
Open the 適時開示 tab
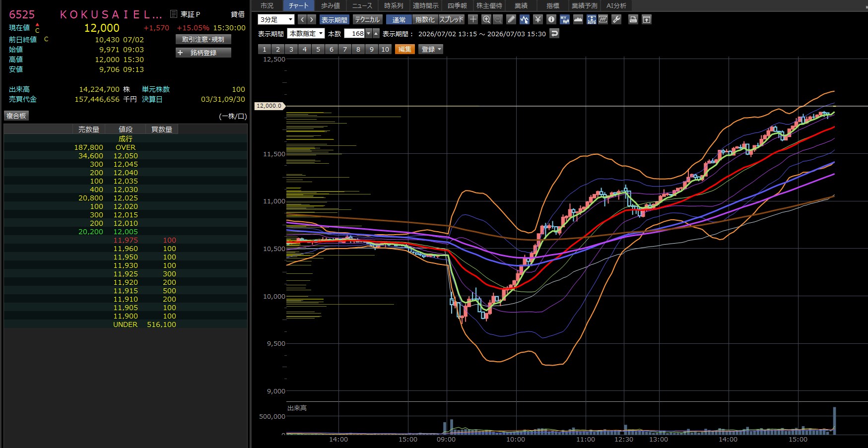426,5
